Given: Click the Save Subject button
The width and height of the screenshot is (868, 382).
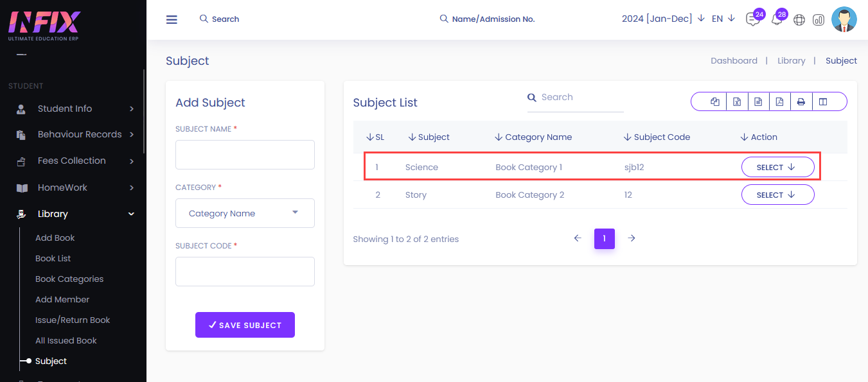Looking at the screenshot, I should point(245,325).
